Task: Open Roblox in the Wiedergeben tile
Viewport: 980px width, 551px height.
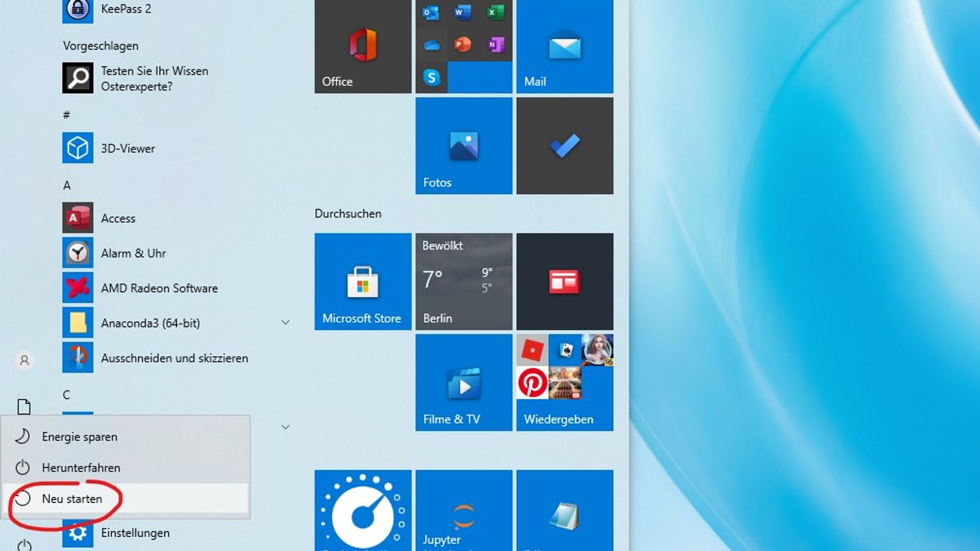Action: coord(532,350)
